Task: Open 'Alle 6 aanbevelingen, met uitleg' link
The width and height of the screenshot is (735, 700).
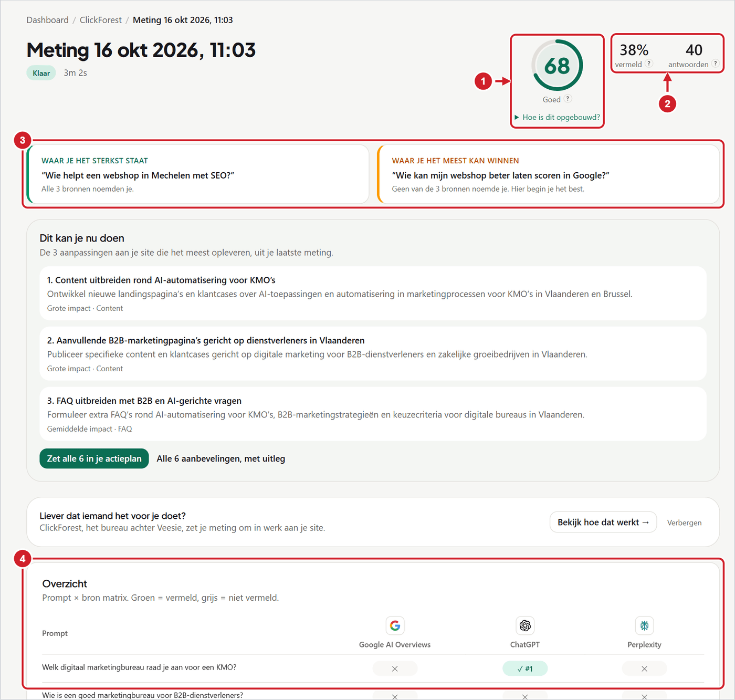Action: pyautogui.click(x=221, y=458)
